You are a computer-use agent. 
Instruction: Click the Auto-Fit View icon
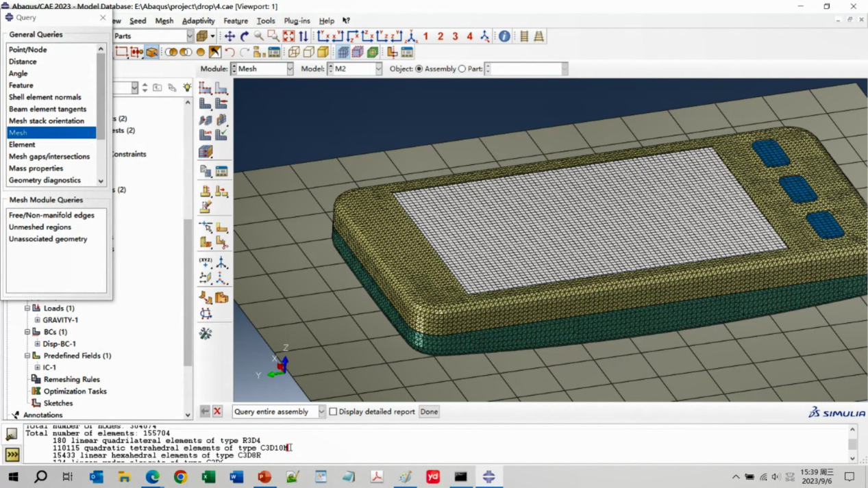tap(288, 36)
